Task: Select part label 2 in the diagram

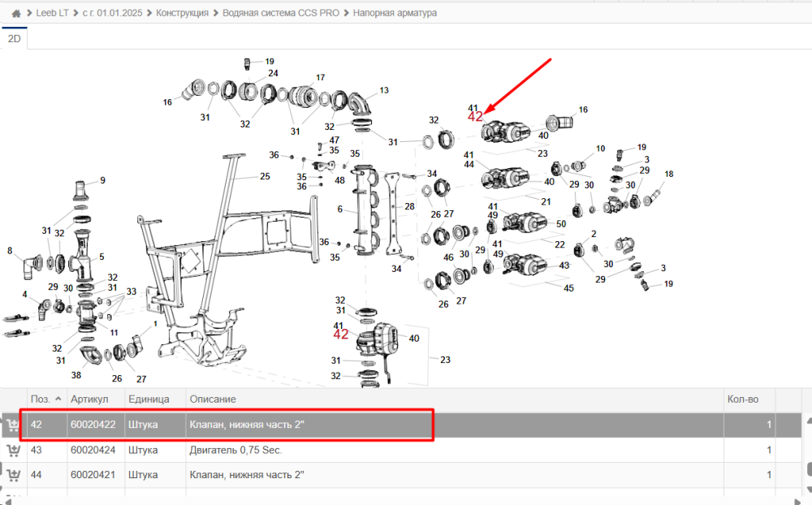Action: click(594, 235)
